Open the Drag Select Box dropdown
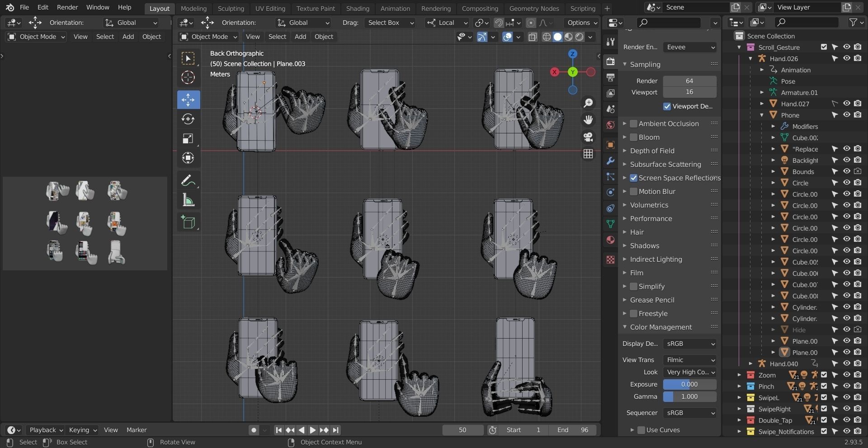This screenshot has width=868, height=448. [x=390, y=23]
